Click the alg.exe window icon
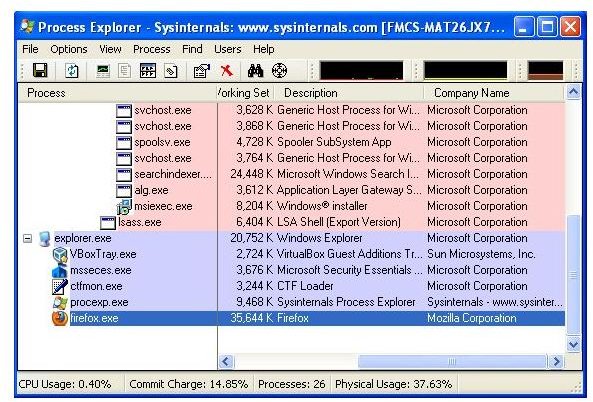 point(124,191)
